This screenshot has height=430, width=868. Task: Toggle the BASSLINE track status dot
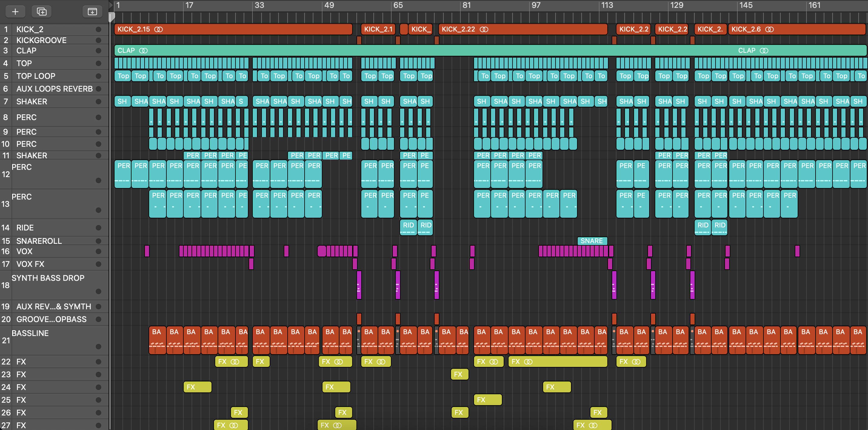[x=98, y=346]
